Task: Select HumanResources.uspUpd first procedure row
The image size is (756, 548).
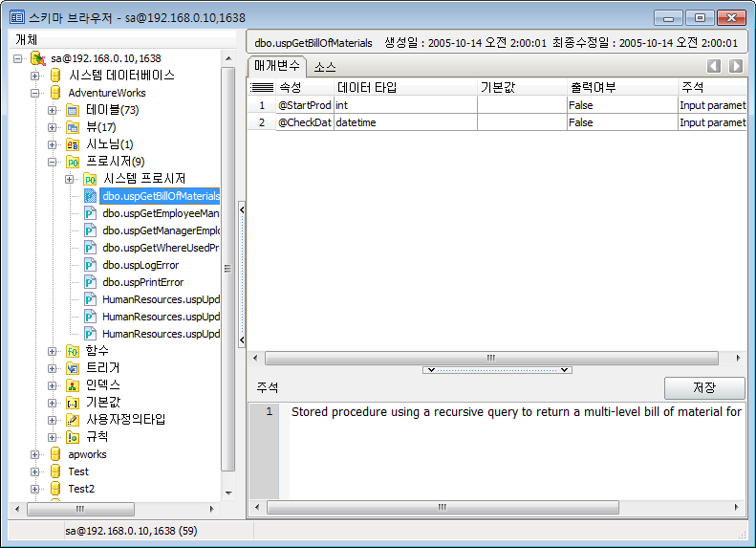Action: click(x=161, y=299)
